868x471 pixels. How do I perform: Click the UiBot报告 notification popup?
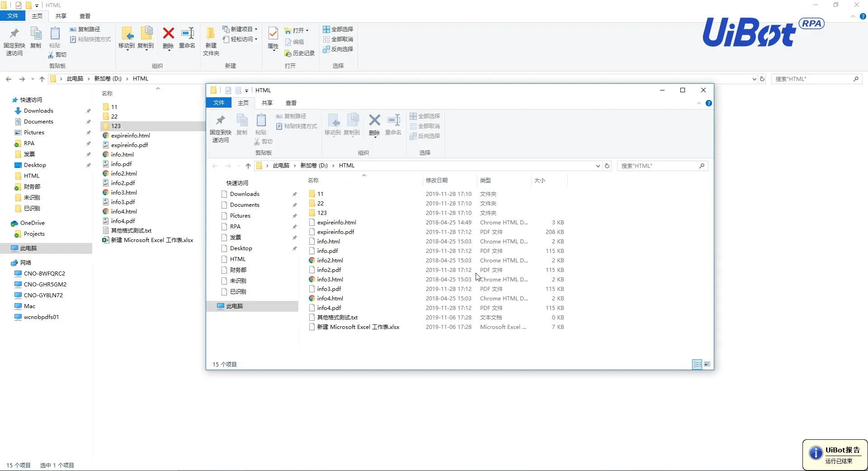[835, 455]
